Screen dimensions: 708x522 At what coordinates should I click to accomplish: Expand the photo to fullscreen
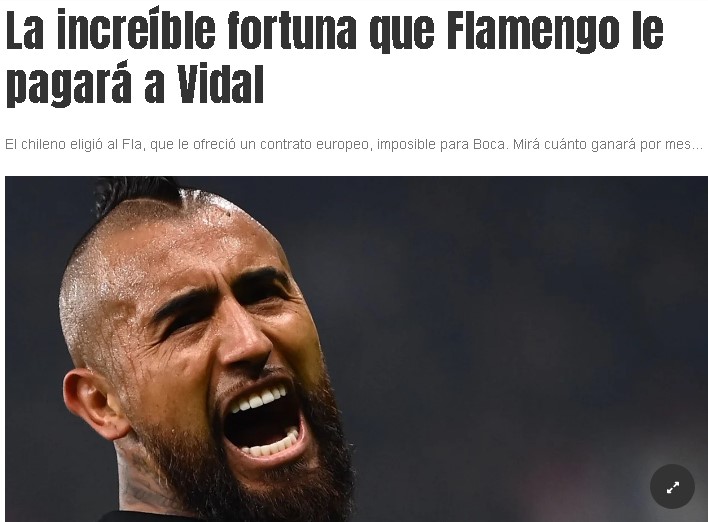[672, 486]
